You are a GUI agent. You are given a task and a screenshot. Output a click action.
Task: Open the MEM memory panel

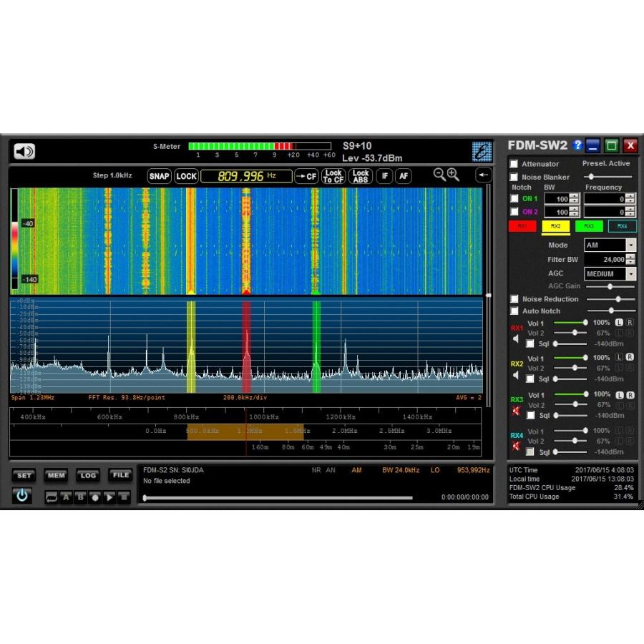[56, 475]
